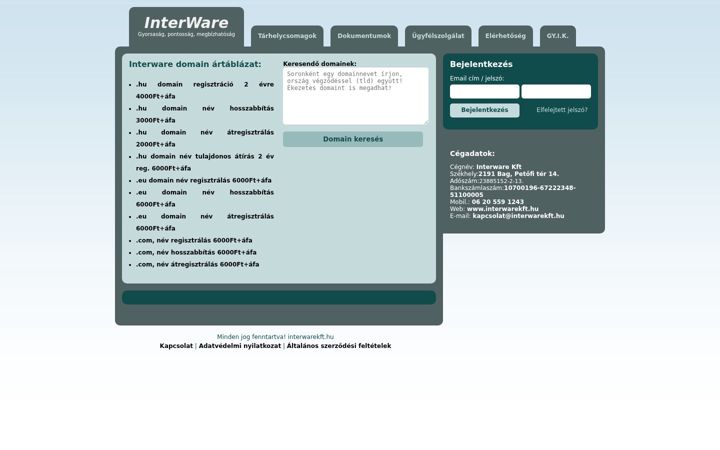
Task: Click the Bejelentkezés panel heading
Action: click(481, 64)
